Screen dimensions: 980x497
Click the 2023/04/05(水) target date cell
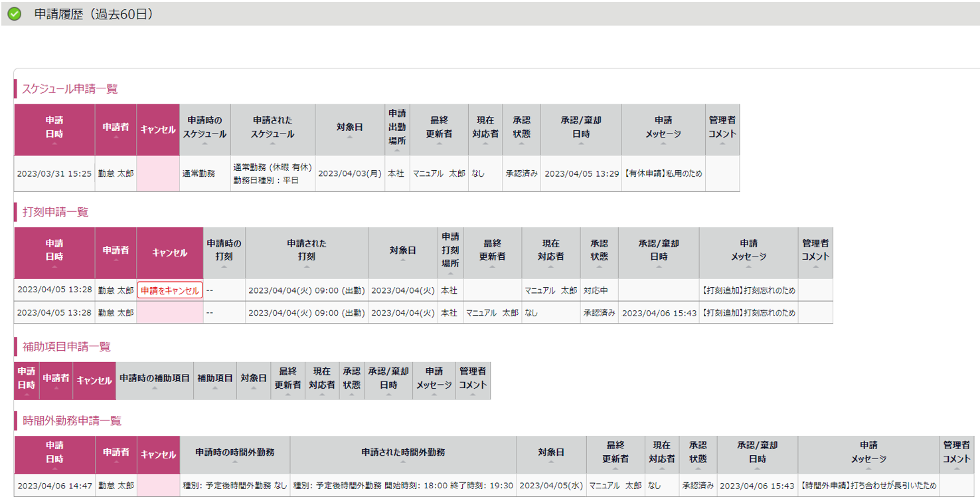tap(551, 486)
